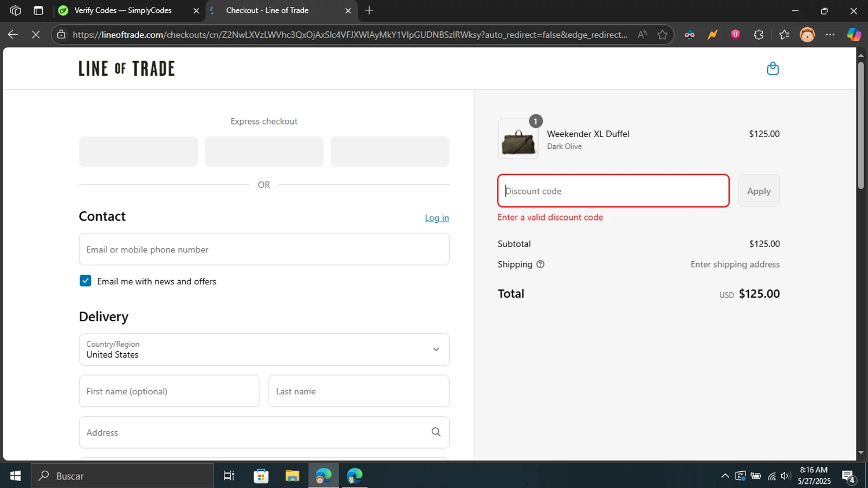This screenshot has height=488, width=868.
Task: Click the middle express checkout button
Action: pos(264,152)
